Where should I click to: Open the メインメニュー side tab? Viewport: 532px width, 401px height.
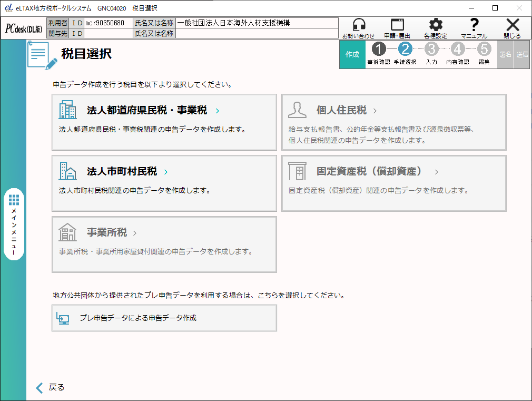tap(14, 224)
